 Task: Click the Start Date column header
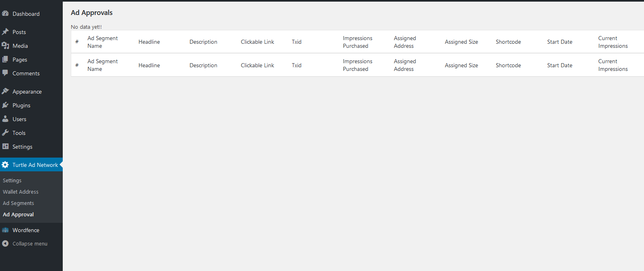560,42
